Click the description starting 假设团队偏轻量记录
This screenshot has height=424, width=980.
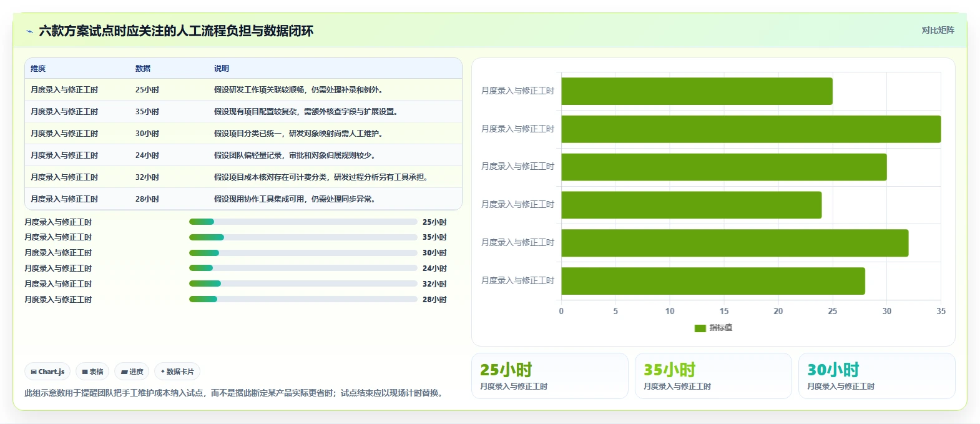pos(295,155)
